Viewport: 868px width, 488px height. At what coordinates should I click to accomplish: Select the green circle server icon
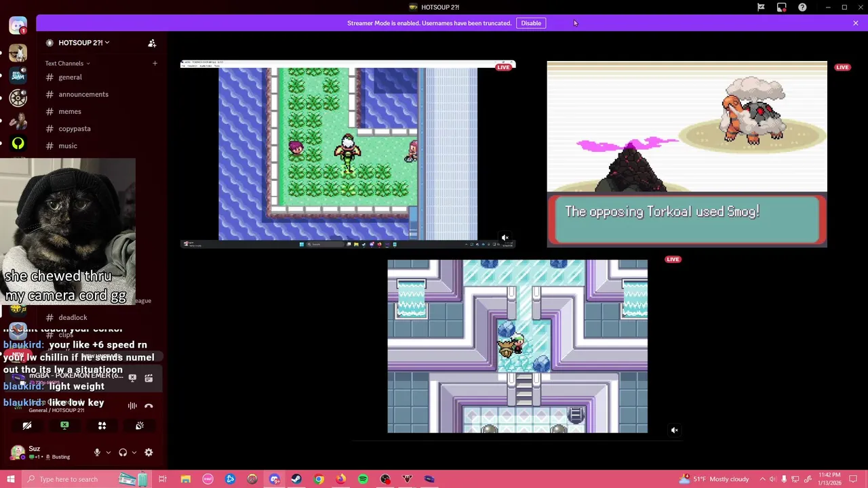coord(18,144)
